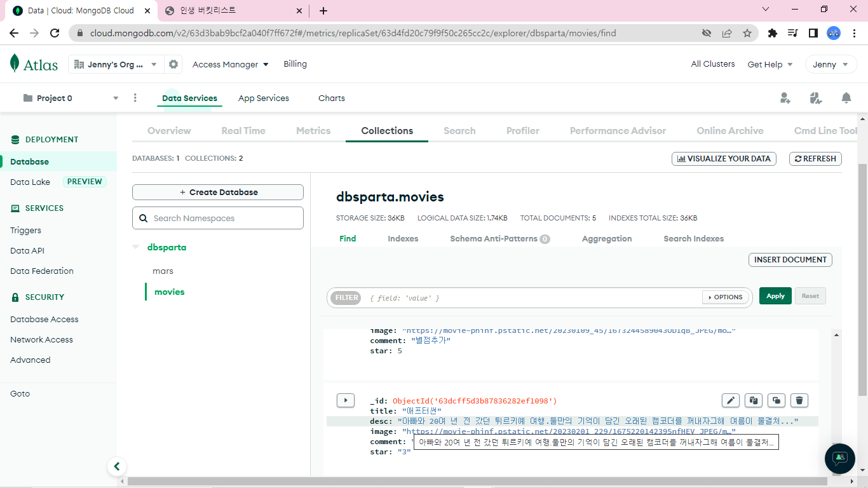Open the Project 0 dropdown
Image resolution: width=868 pixels, height=488 pixels.
(x=70, y=98)
